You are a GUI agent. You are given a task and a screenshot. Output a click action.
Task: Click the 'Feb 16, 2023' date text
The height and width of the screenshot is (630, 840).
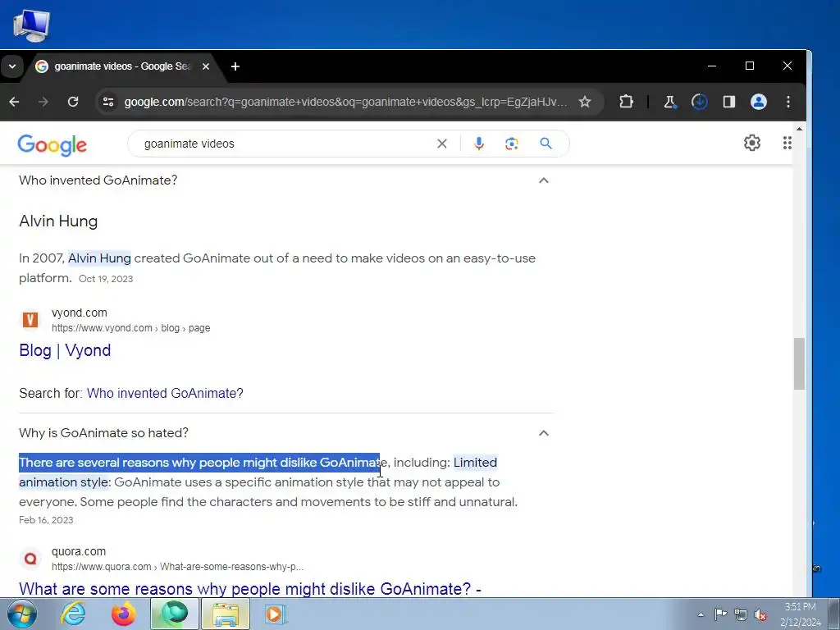point(46,520)
